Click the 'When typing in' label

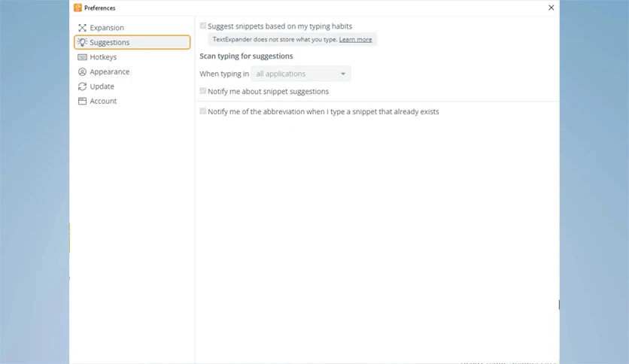tap(224, 74)
